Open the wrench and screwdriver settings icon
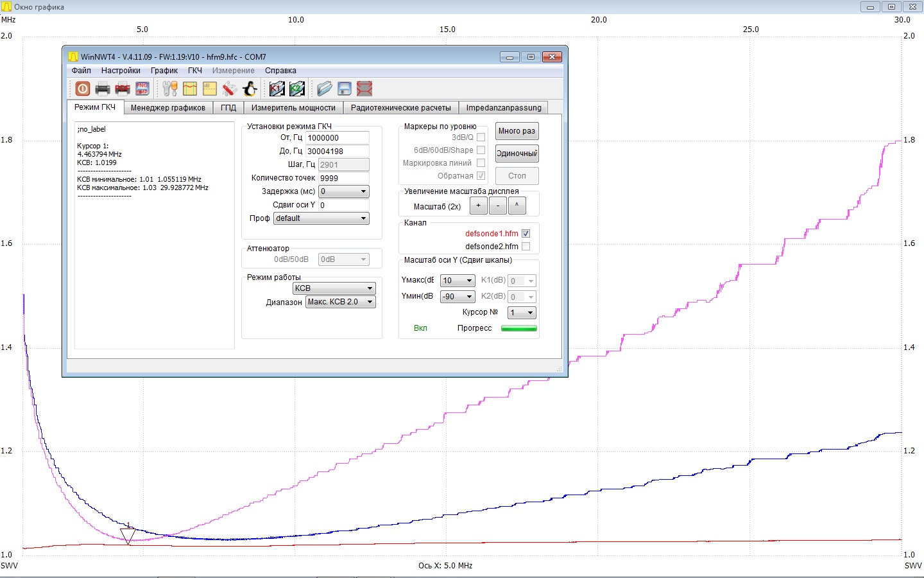Image resolution: width=924 pixels, height=578 pixels. tap(170, 89)
